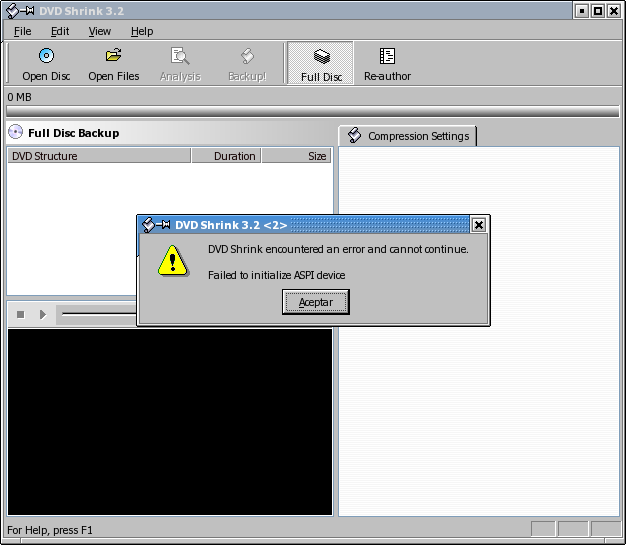The height and width of the screenshot is (545, 626).
Task: Switch to Re-author mode
Action: click(387, 64)
